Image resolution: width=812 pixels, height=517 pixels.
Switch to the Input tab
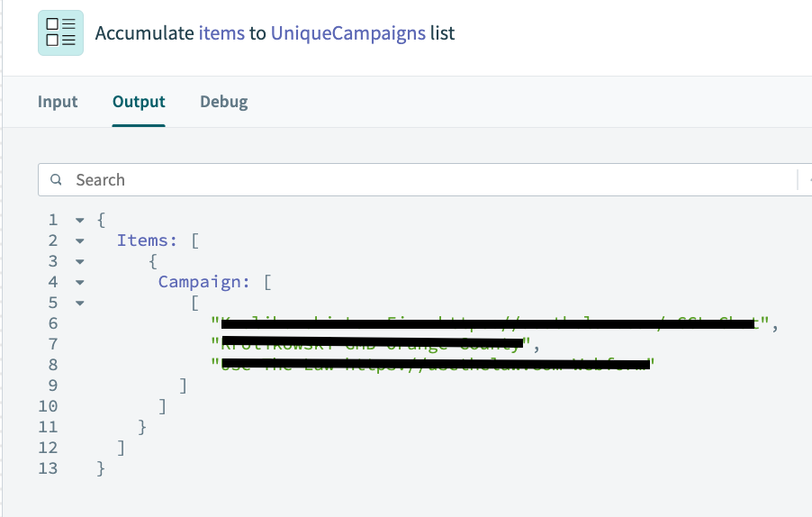pos(58,102)
